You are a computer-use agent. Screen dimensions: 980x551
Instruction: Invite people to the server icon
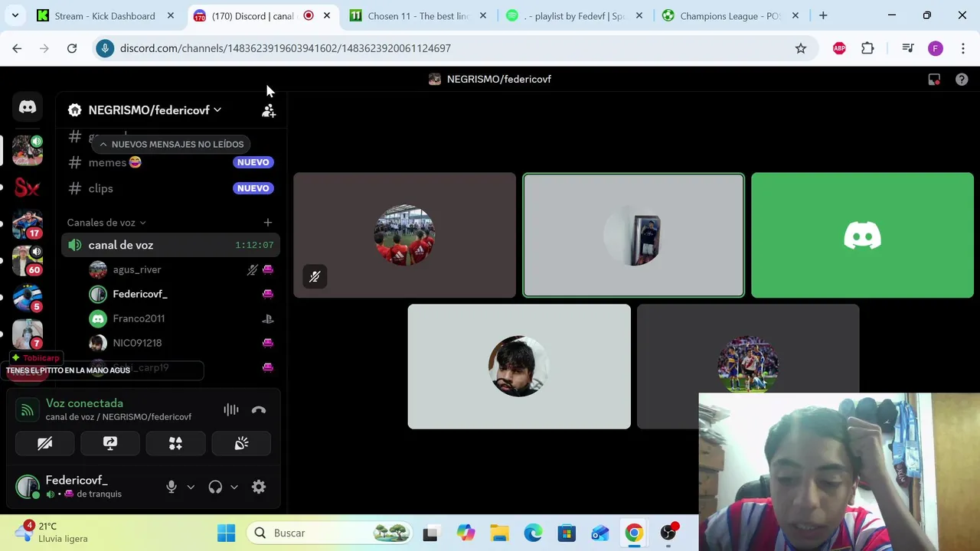268,111
